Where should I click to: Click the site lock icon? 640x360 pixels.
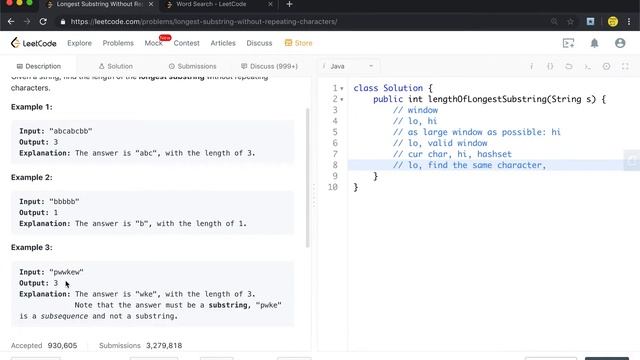[x=62, y=22]
